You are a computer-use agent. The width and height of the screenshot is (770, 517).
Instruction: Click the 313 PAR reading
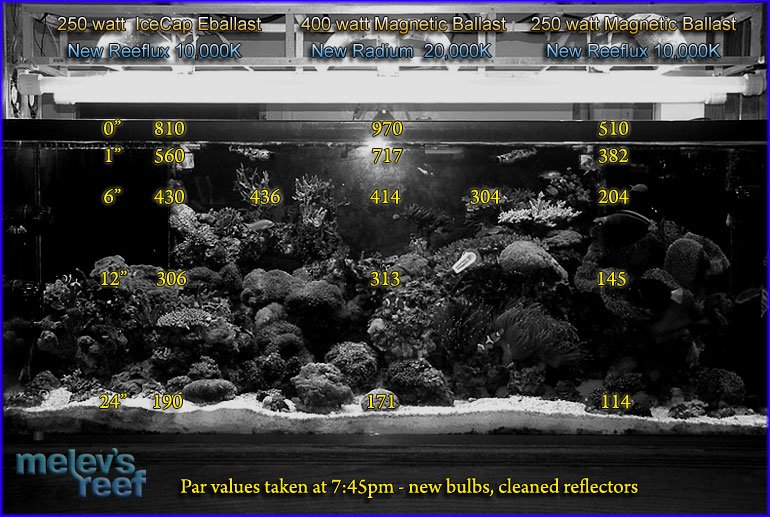point(386,279)
